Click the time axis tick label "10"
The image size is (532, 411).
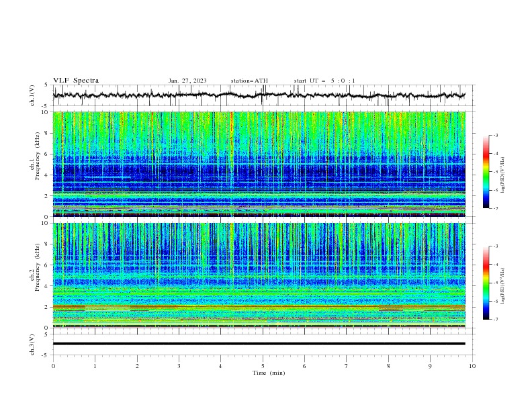coord(472,366)
